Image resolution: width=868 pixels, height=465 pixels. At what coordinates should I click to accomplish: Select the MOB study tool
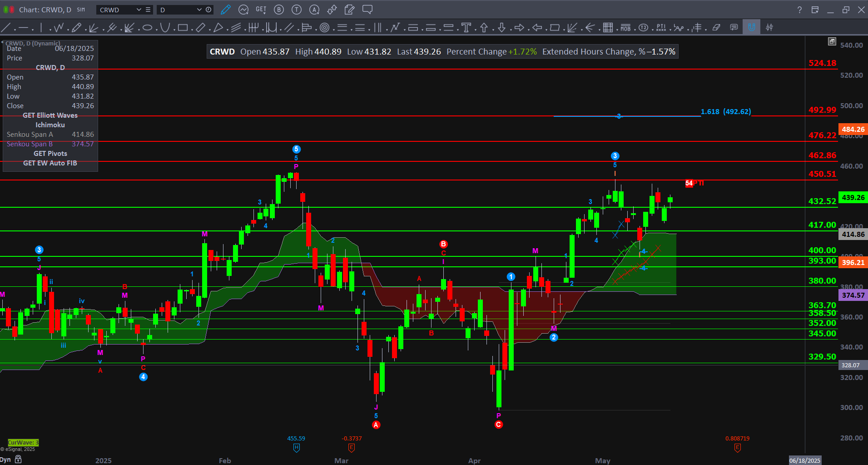tap(625, 28)
